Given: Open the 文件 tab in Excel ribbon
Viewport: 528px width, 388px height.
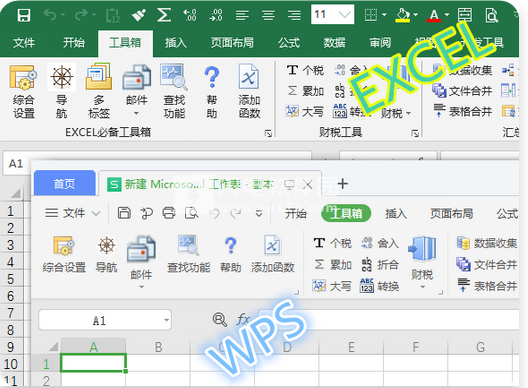Looking at the screenshot, I should (x=24, y=43).
